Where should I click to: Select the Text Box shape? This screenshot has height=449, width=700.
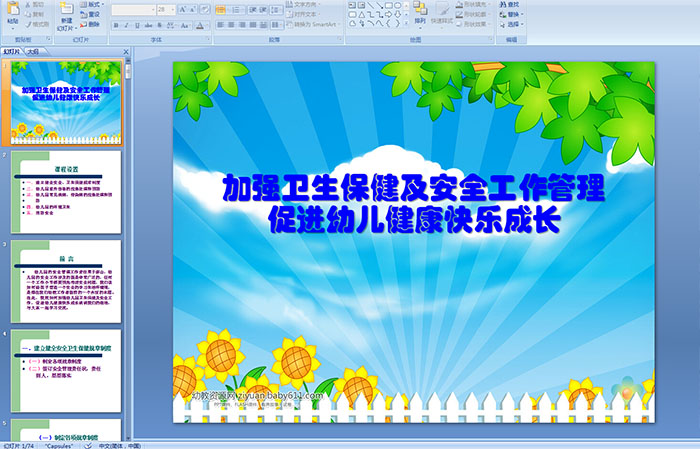click(352, 5)
